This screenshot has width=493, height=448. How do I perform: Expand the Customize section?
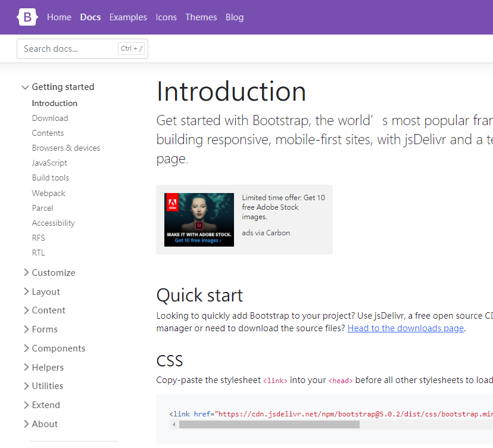[49, 272]
